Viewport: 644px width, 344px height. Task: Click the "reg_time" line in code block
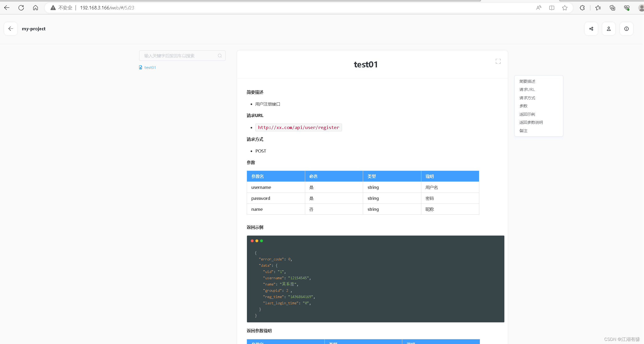coord(289,297)
